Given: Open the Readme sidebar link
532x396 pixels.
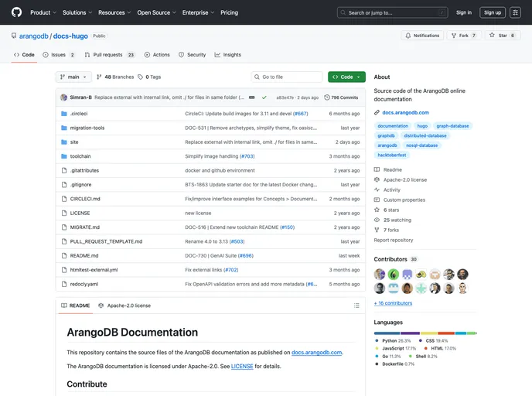Looking at the screenshot, I should tap(388, 169).
